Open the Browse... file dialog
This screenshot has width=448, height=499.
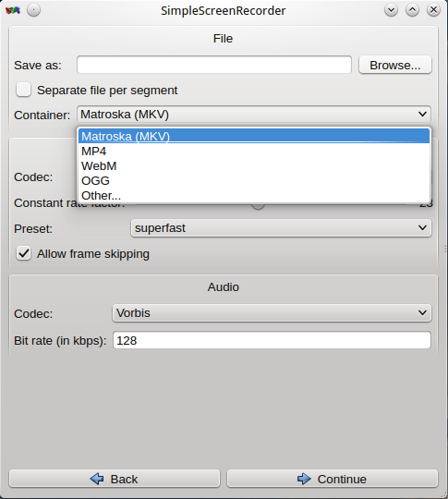pos(395,65)
